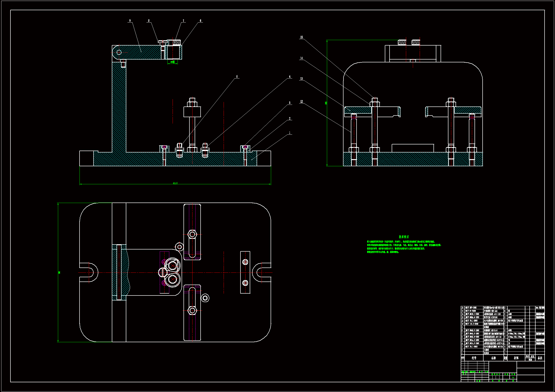Click the left U-shaped slot in plan view

[x=89, y=273]
